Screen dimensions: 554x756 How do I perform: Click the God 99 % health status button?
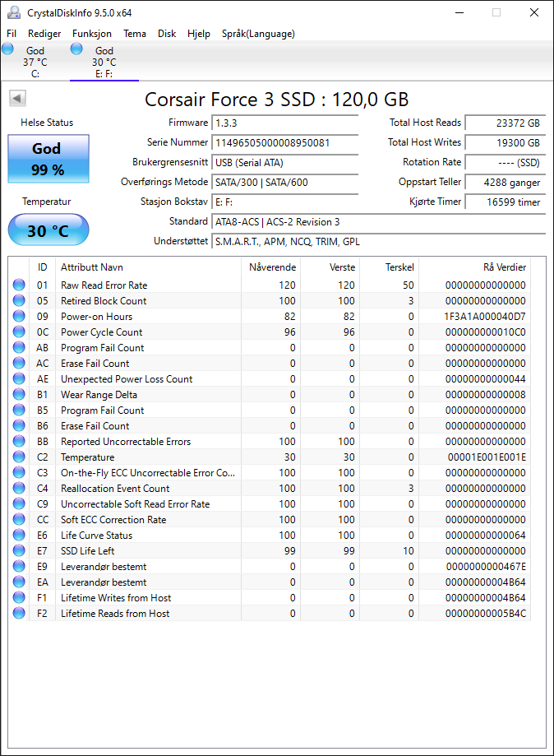[48, 159]
